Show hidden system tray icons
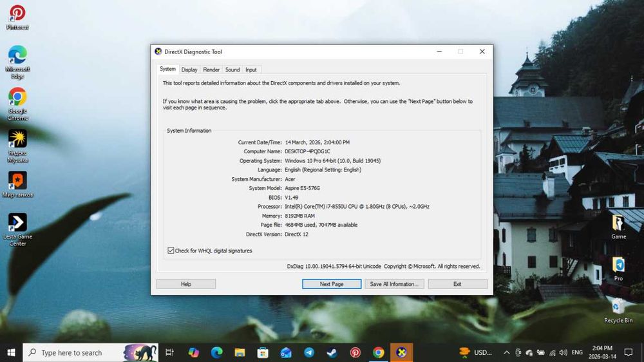 tap(506, 352)
